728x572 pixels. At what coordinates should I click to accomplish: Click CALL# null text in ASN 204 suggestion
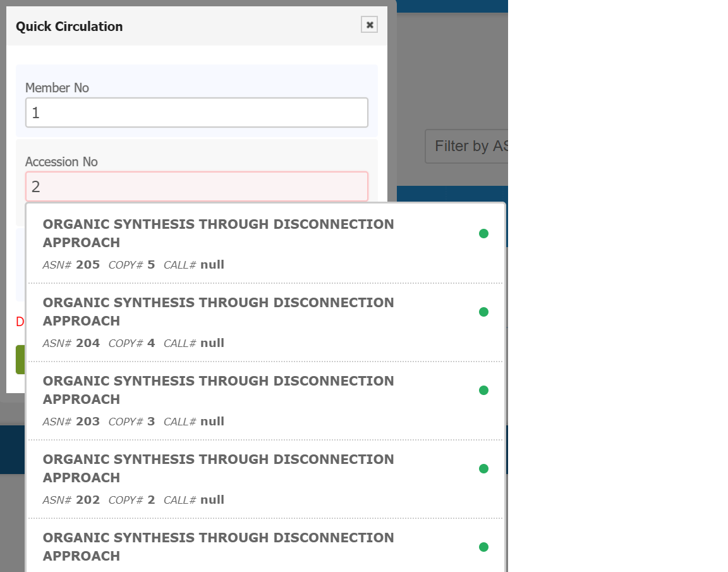coord(193,343)
